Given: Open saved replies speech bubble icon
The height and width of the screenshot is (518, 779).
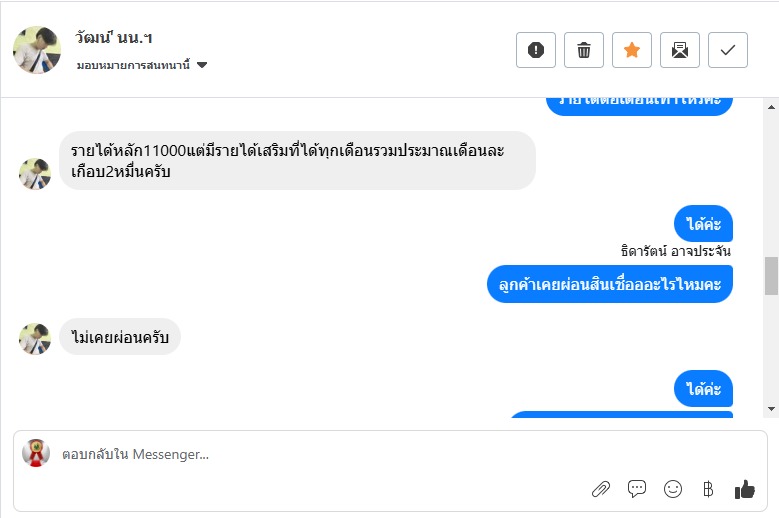Looking at the screenshot, I should click(637, 489).
